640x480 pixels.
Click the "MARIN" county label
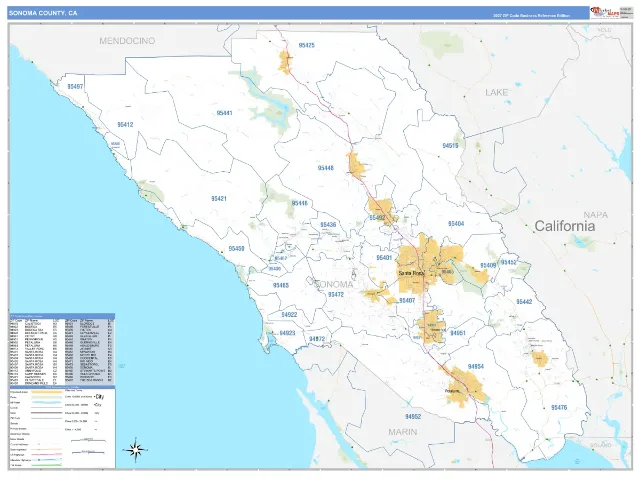402,432
